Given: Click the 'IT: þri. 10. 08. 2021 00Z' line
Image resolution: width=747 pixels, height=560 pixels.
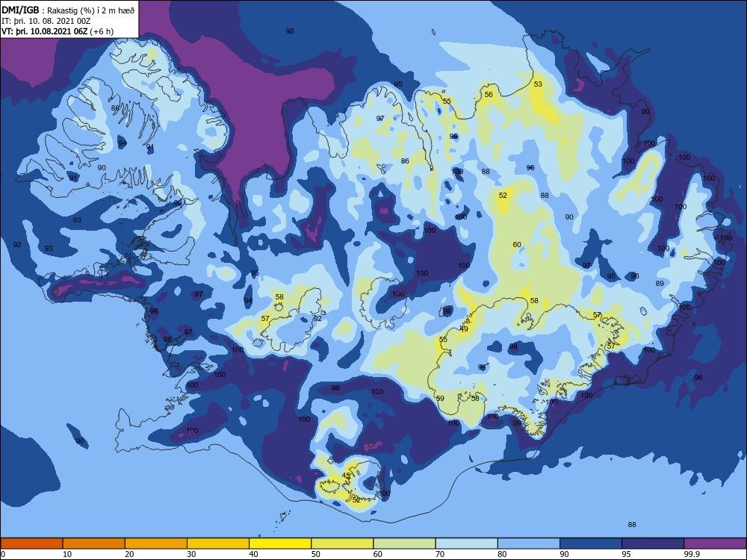Looking at the screenshot, I should 46,21.
